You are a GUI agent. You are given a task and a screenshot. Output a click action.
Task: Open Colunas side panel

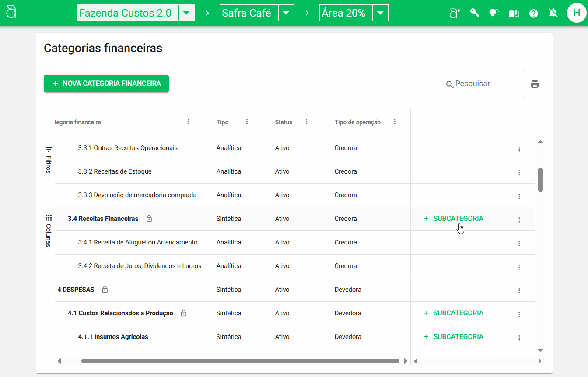point(49,230)
